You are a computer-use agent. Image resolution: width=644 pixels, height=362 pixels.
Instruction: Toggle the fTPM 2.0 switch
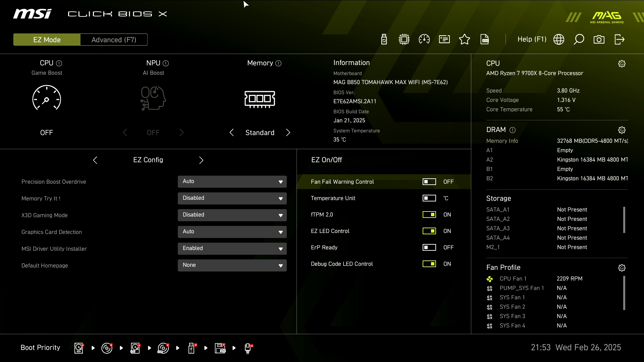tap(429, 215)
